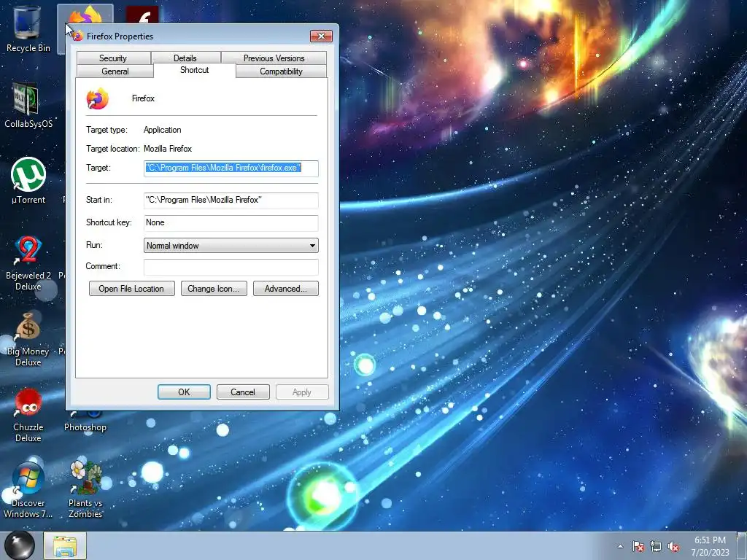Click the Comment text field

pos(231,267)
